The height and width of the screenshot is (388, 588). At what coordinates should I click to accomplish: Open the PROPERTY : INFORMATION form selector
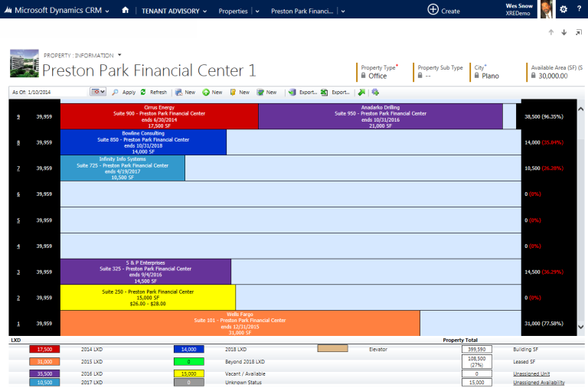click(83, 55)
